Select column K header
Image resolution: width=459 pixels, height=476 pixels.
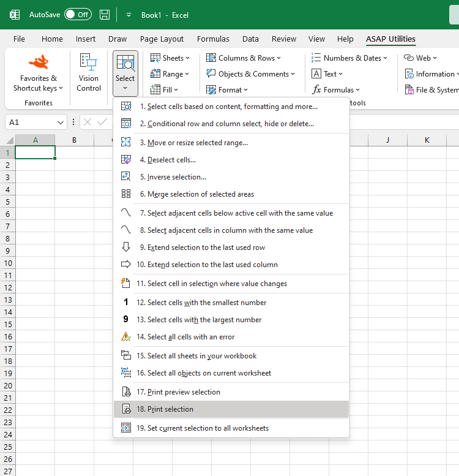point(427,140)
